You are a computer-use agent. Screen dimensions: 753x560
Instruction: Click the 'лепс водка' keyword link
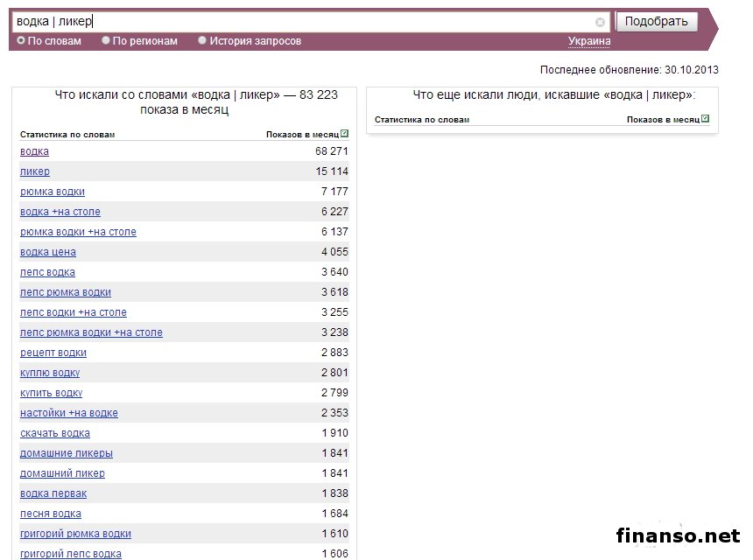[x=47, y=272]
